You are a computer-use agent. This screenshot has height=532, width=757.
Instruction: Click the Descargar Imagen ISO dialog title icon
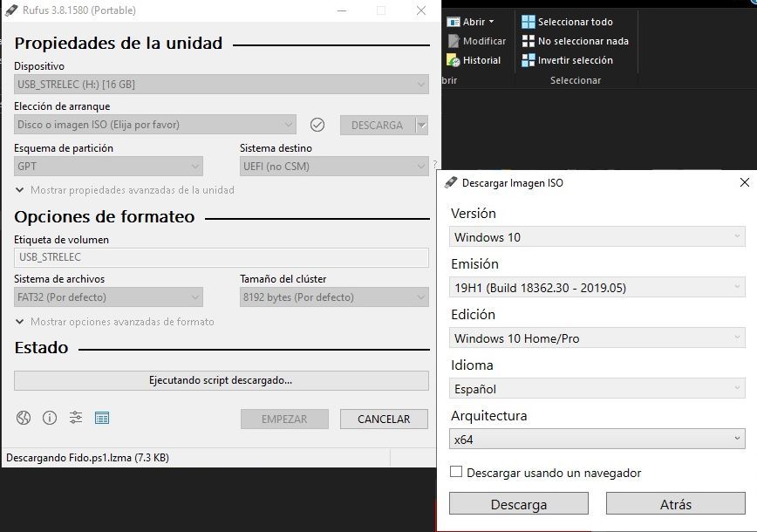[451, 182]
